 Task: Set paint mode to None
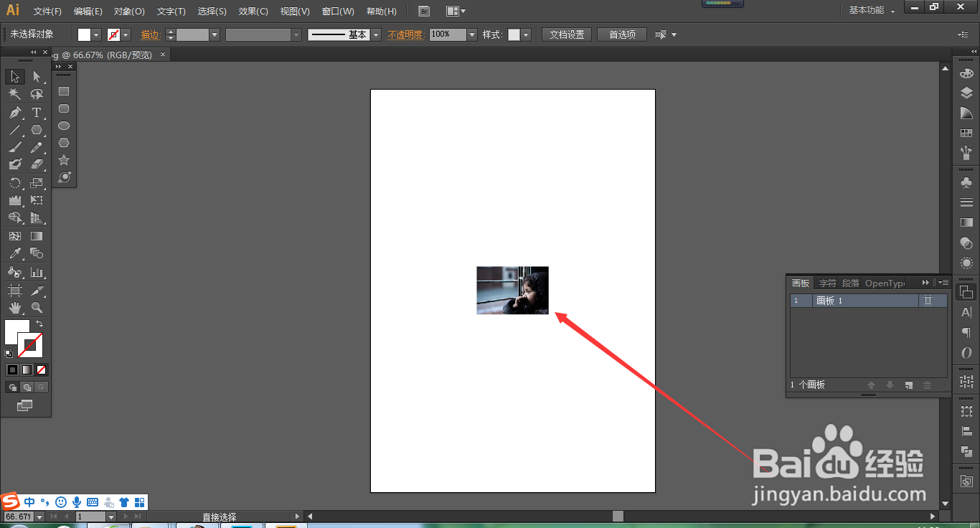pyautogui.click(x=41, y=370)
